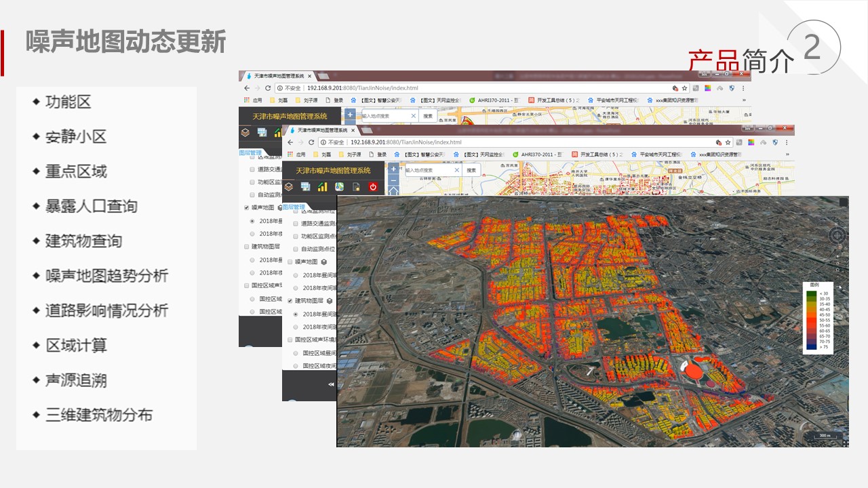Collapse the front sidebar with double-arrow
This screenshot has width=868, height=488.
click(x=331, y=384)
